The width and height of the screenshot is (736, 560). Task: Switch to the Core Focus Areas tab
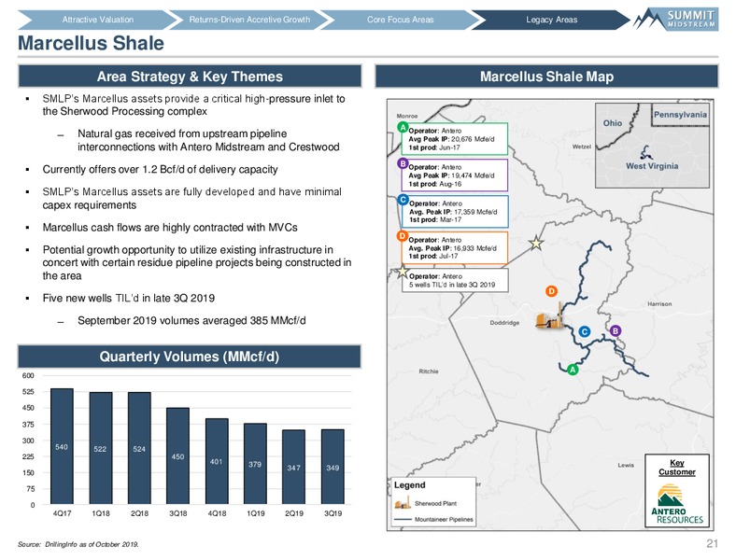pyautogui.click(x=401, y=20)
